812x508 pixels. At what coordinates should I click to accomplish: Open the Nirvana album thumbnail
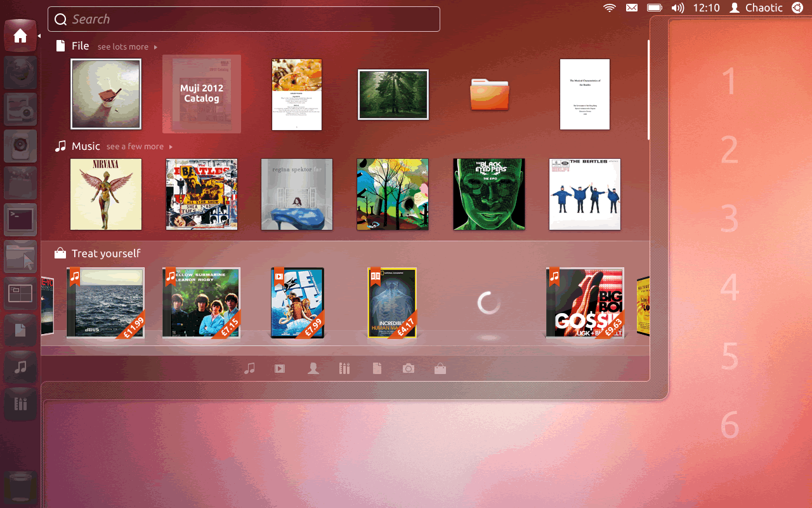coord(105,194)
